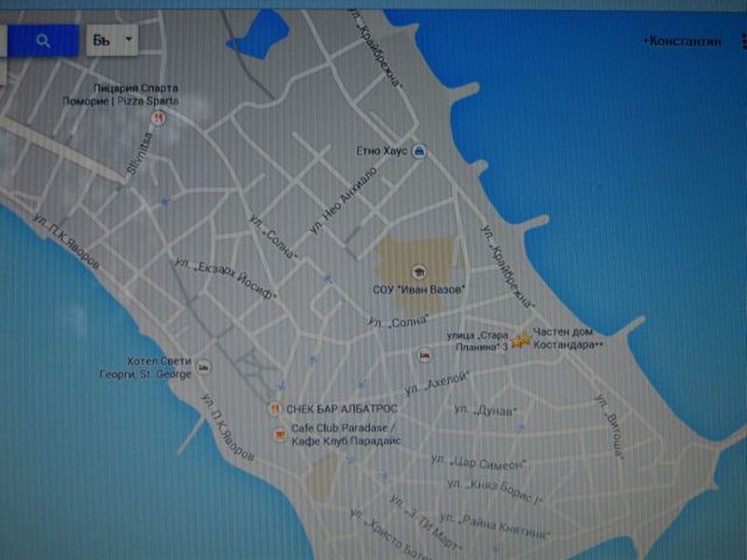Click the Кафе Клуб Парадайс label
Viewport: 747px width, 560px height.
pos(346,441)
